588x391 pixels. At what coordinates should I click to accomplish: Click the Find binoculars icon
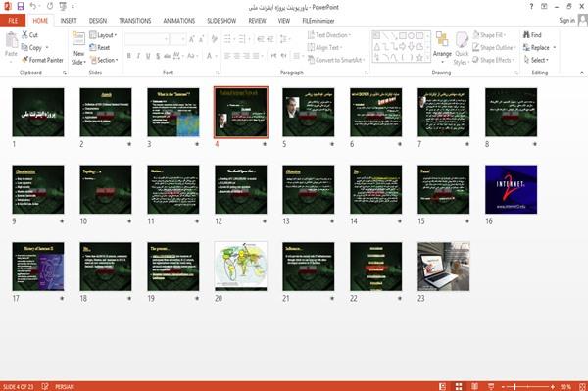coord(532,35)
